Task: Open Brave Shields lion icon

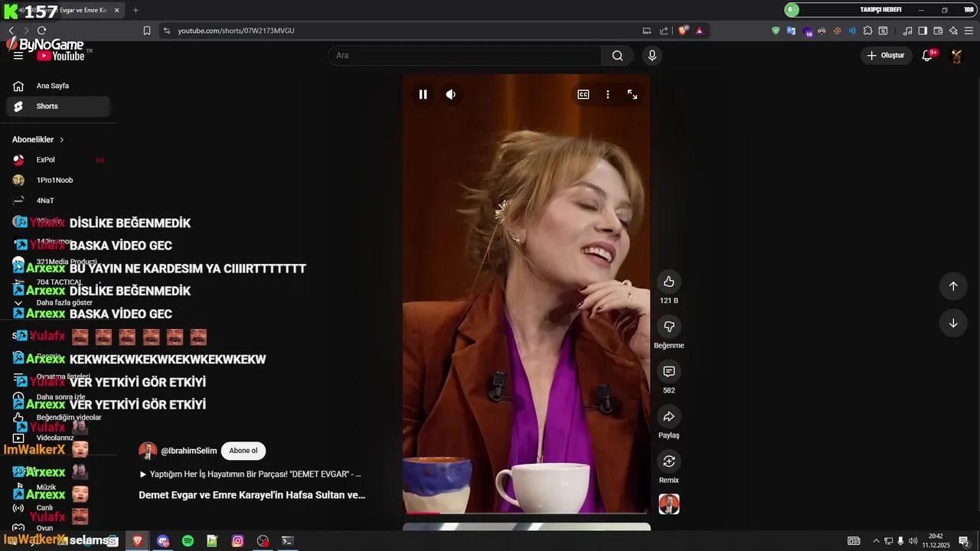Action: click(683, 31)
